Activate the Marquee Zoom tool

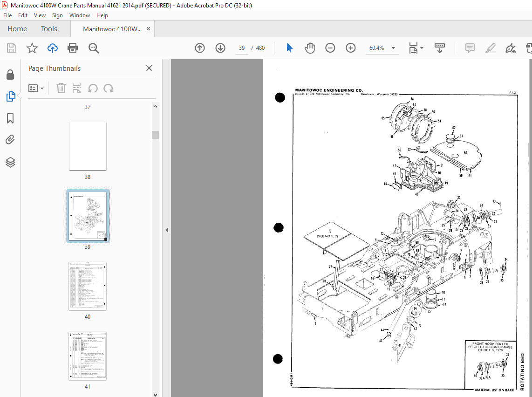94,48
